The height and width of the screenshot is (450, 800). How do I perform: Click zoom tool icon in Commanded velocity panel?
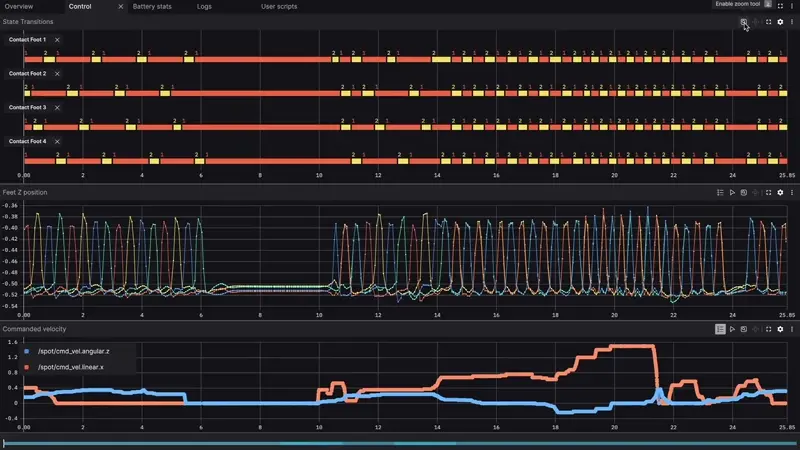click(744, 329)
